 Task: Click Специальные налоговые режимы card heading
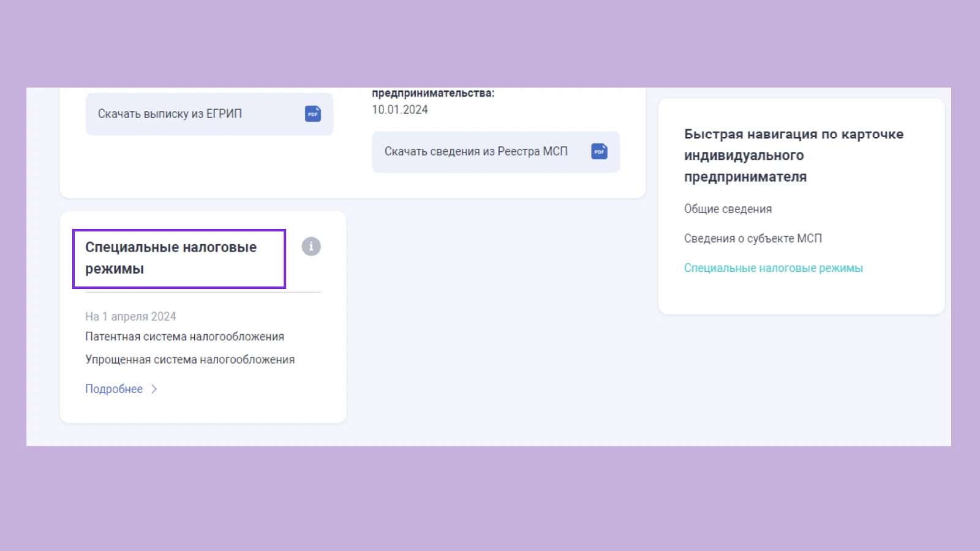coord(171,258)
